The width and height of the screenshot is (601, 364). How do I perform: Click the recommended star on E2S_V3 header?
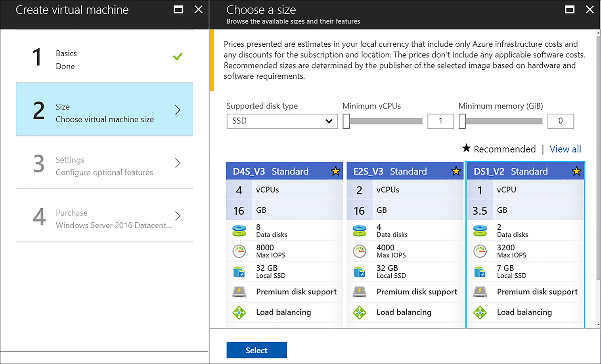(x=456, y=171)
